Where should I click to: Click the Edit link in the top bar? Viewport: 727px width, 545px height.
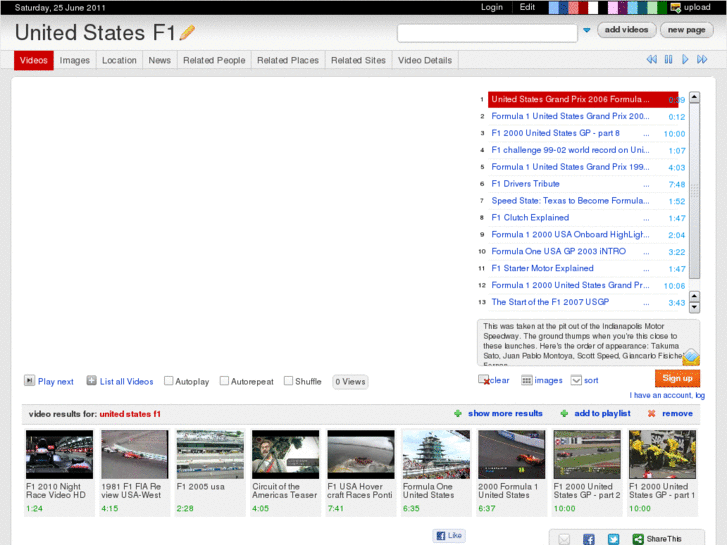[x=527, y=7]
